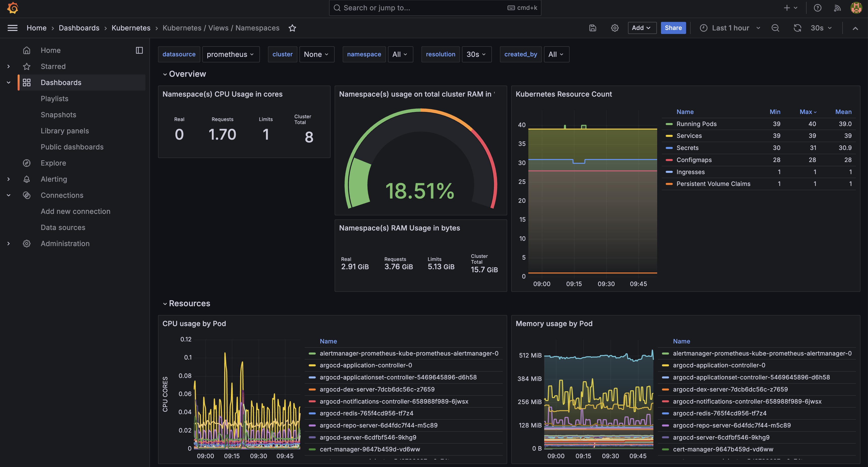Toggle Persistent Volume Claims legend series
Image resolution: width=868 pixels, height=467 pixels.
pos(713,184)
